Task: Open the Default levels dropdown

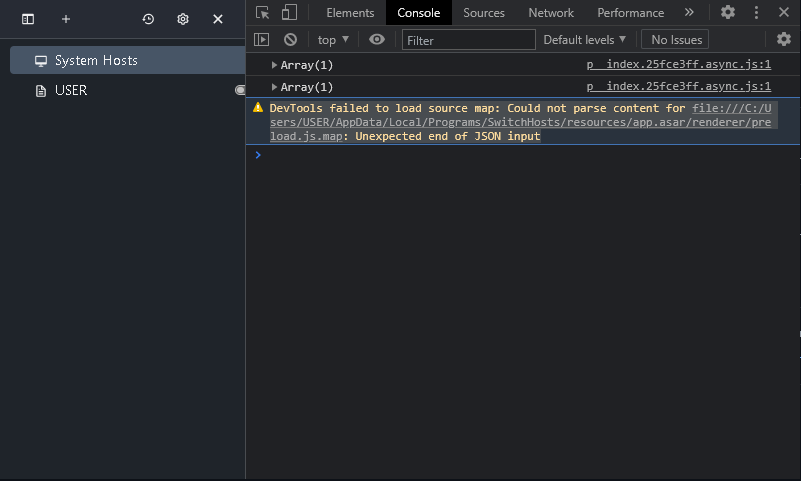Action: 584,40
